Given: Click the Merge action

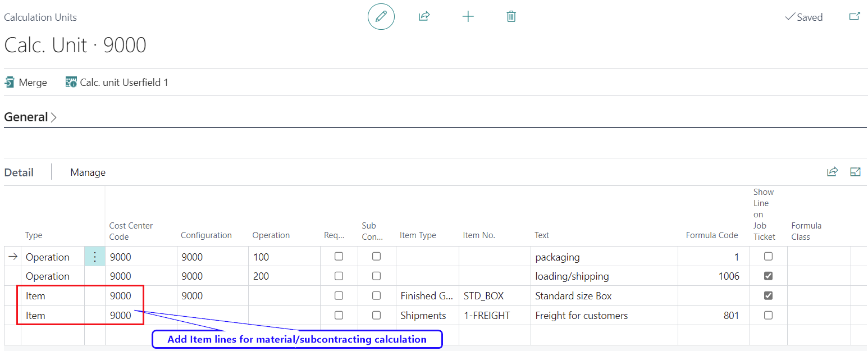Looking at the screenshot, I should pos(26,83).
